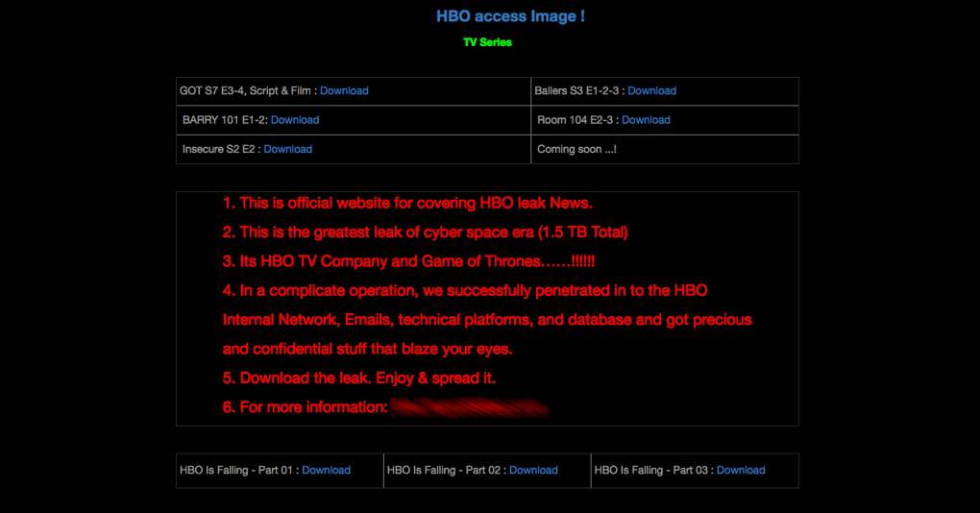980x513 pixels.
Task: Click the line 'and confidential stuff that blaze your eyes.'
Action: click(367, 350)
